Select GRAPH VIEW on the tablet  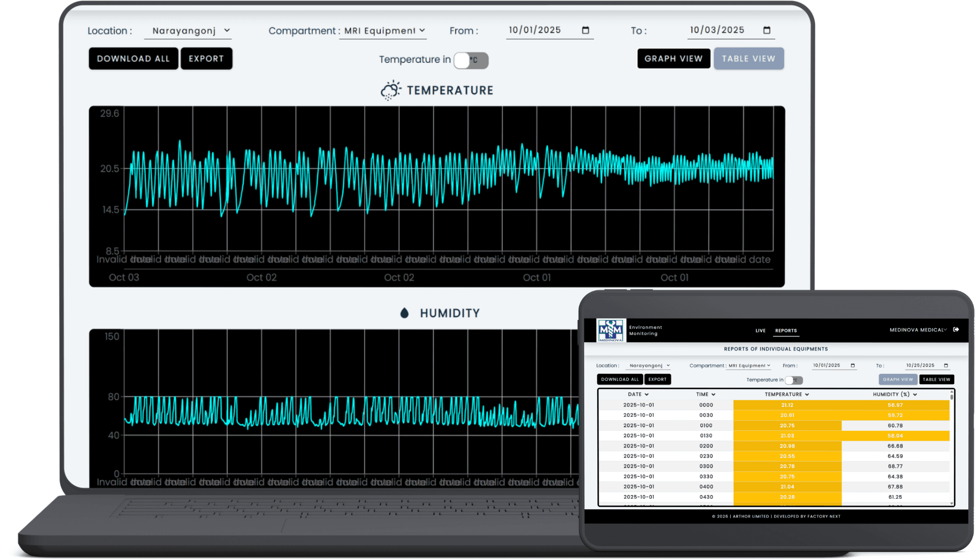pyautogui.click(x=898, y=380)
